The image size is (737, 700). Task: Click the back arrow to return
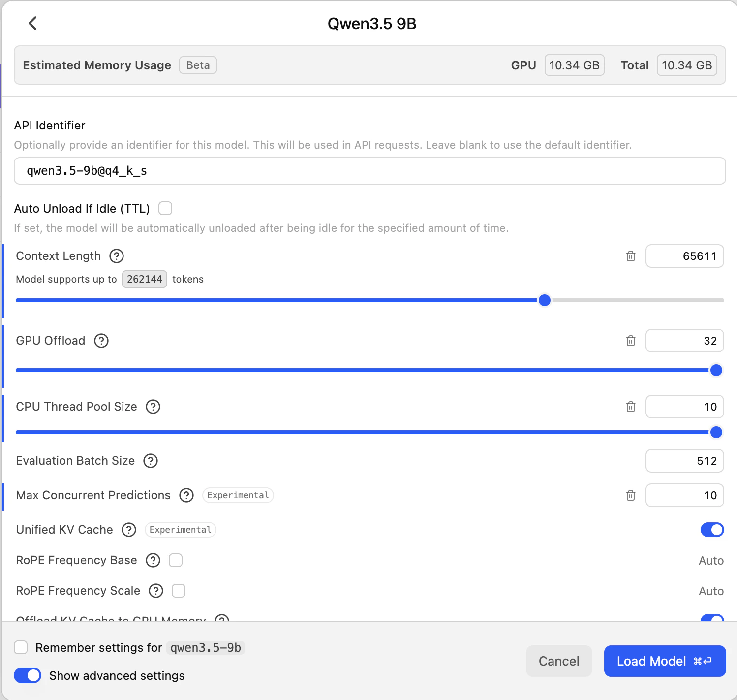pyautogui.click(x=32, y=23)
